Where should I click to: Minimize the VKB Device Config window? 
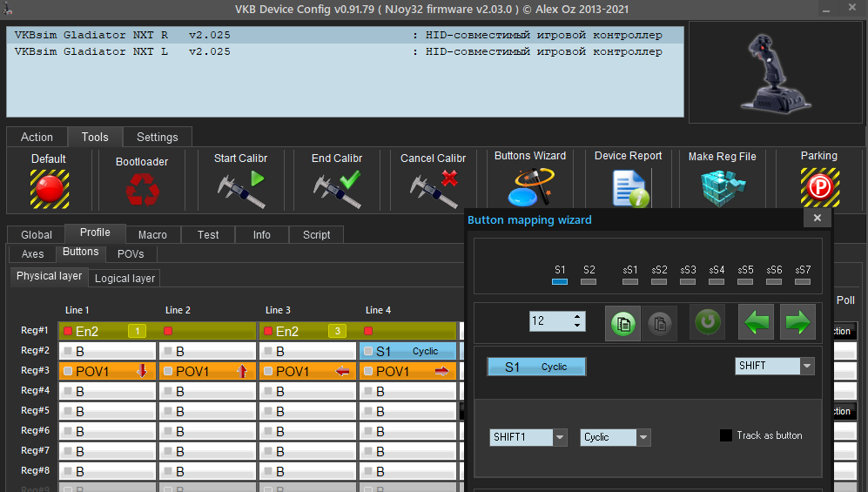(826, 10)
